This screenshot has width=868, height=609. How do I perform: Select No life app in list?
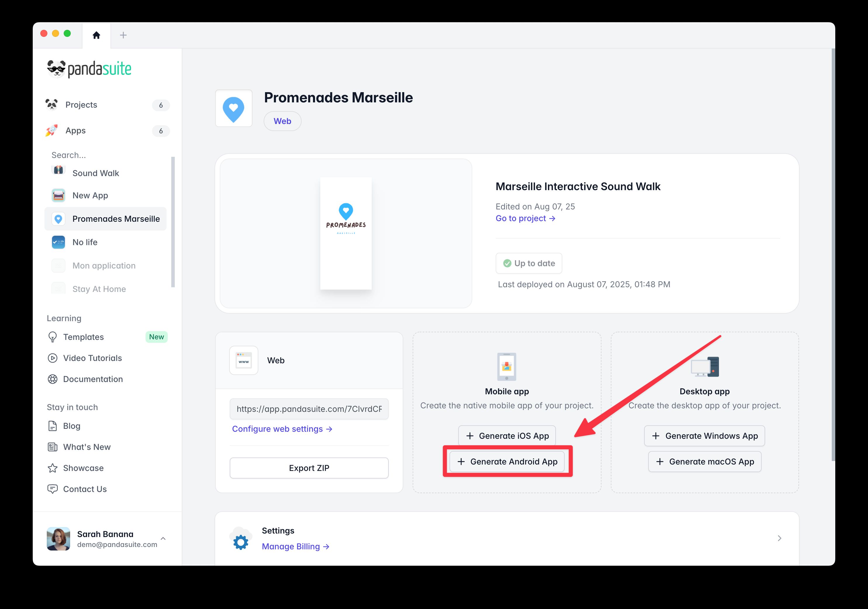(x=85, y=242)
